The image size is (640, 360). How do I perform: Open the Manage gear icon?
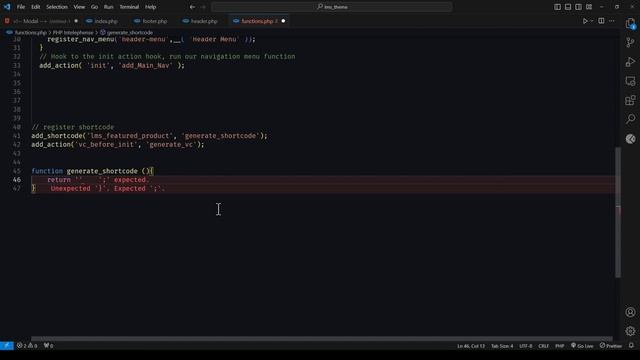630,331
